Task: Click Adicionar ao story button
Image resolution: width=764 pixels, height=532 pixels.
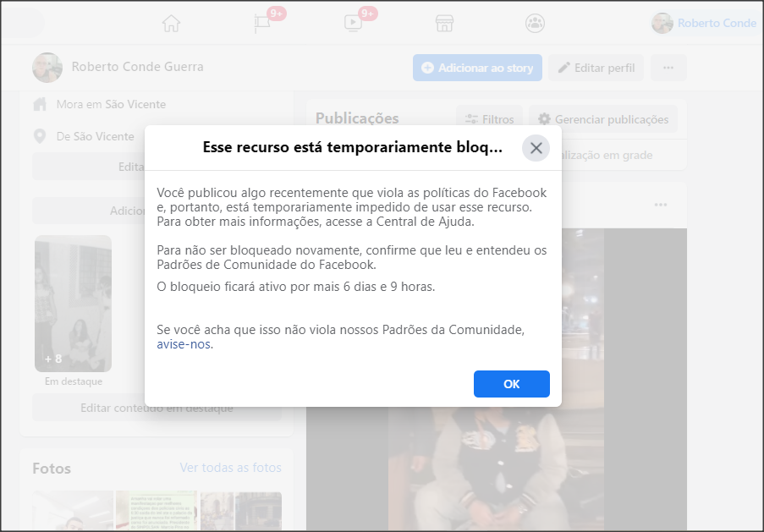Action: pyautogui.click(x=477, y=68)
